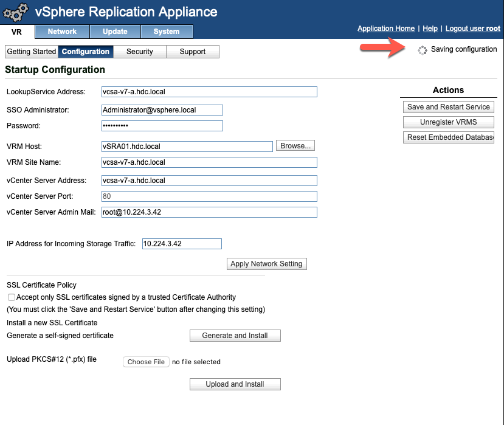Image resolution: width=504 pixels, height=425 pixels.
Task: Click the vSphere Replication Appliance title
Action: (x=126, y=12)
